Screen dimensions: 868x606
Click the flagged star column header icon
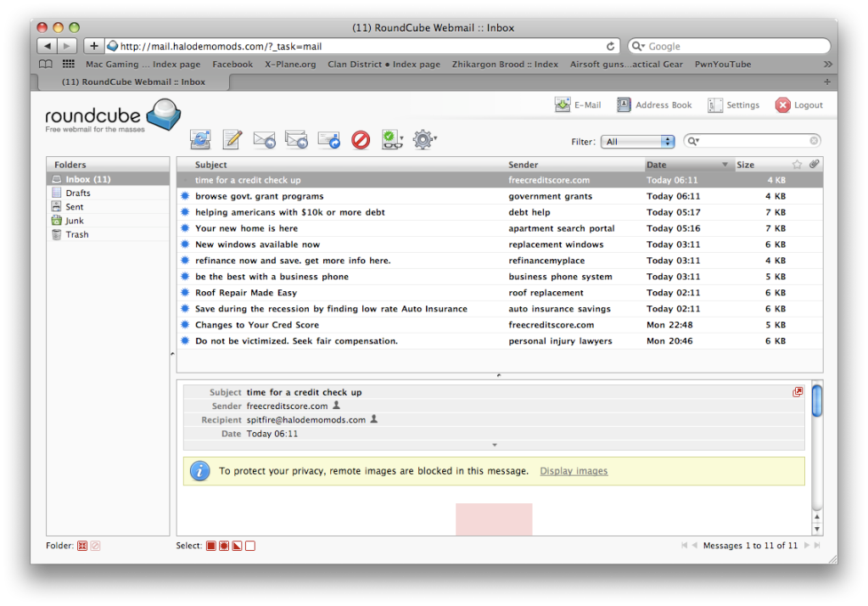tap(797, 164)
